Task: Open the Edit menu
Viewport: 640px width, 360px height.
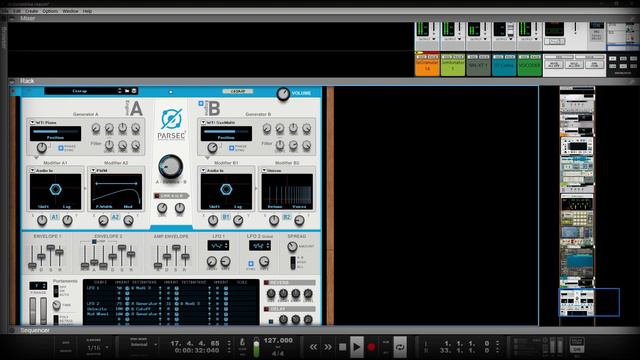Action: [17, 11]
